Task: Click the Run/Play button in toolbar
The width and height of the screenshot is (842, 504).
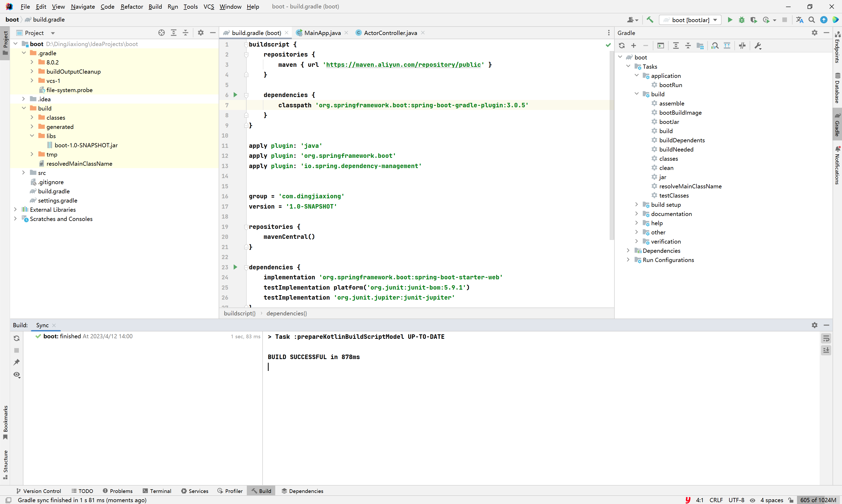Action: click(x=729, y=20)
